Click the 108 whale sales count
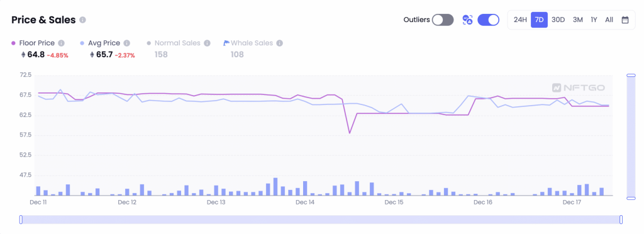The height and width of the screenshot is (234, 644). [237, 54]
